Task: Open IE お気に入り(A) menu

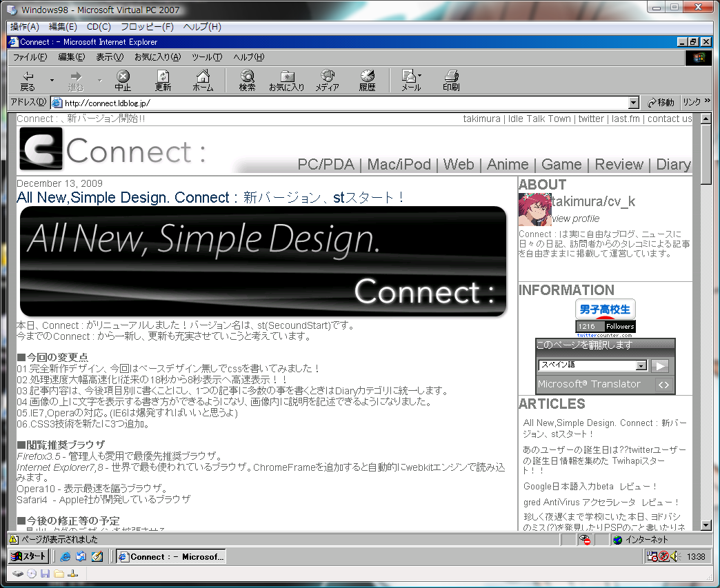Action: tap(157, 57)
